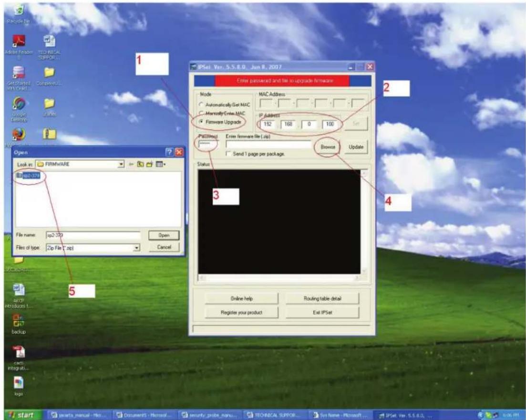
Task: Open the Windows start menu
Action: point(23,415)
